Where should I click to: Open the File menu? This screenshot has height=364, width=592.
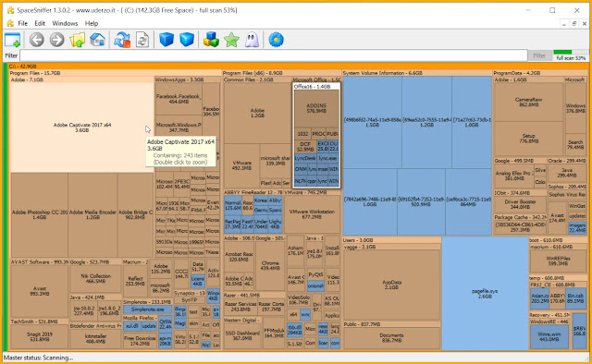tap(22, 23)
